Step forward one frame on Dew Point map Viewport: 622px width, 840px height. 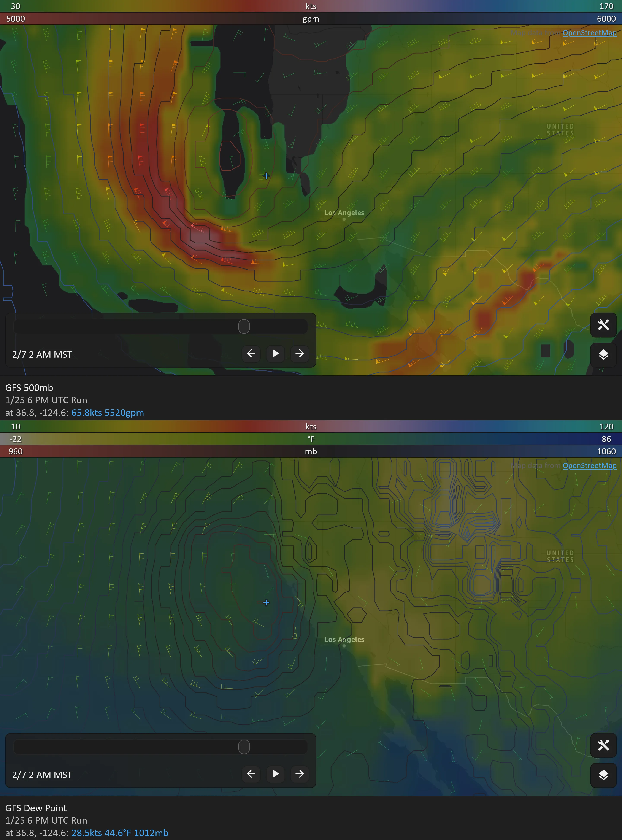pos(300,774)
